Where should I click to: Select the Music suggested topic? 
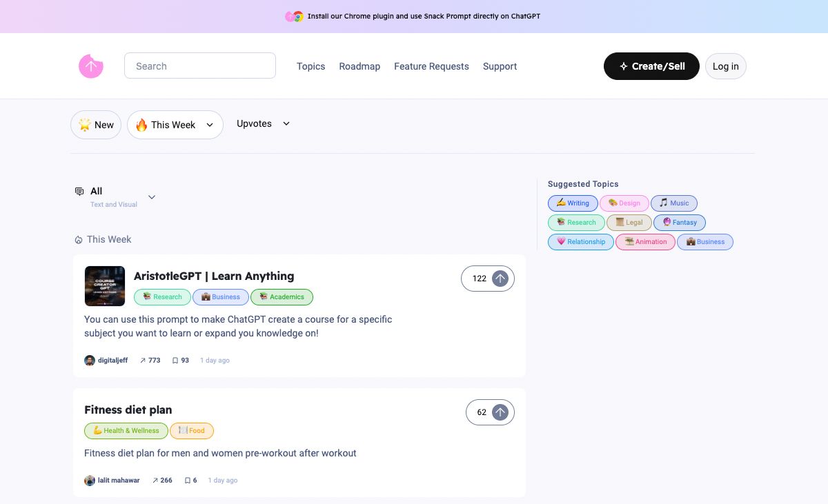673,203
